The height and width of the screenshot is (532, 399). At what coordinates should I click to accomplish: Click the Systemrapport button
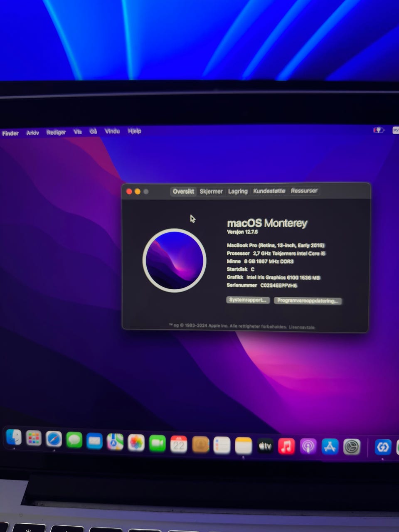(248, 300)
